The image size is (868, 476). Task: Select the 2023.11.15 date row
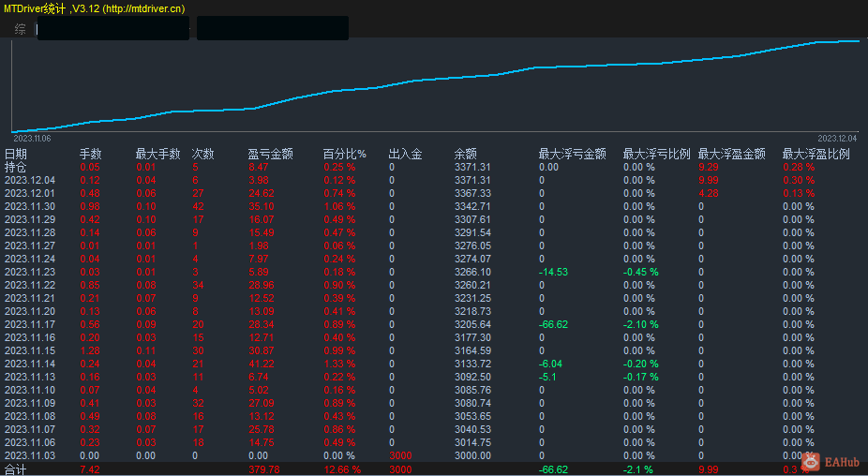point(30,350)
